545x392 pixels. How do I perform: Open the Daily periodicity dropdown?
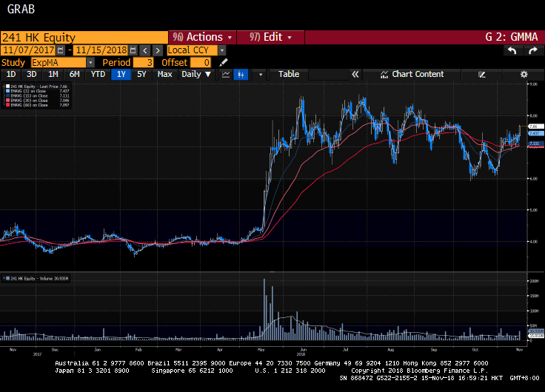tap(196, 74)
